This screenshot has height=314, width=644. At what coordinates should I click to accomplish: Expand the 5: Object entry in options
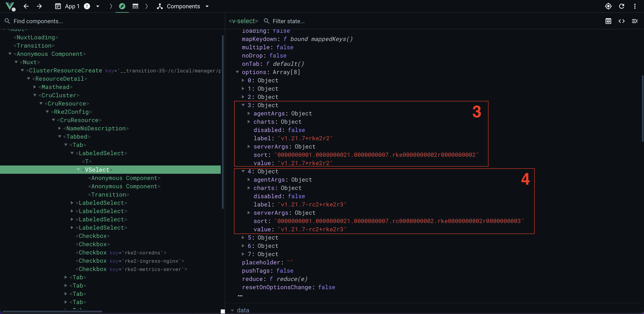[243, 237]
